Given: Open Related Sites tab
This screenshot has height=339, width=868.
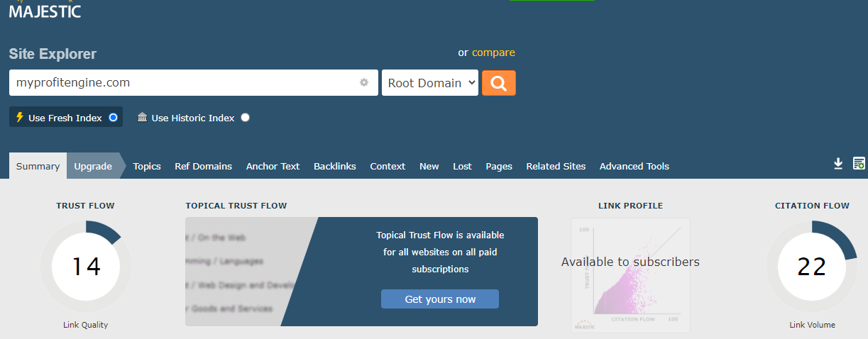Looking at the screenshot, I should 556,166.
